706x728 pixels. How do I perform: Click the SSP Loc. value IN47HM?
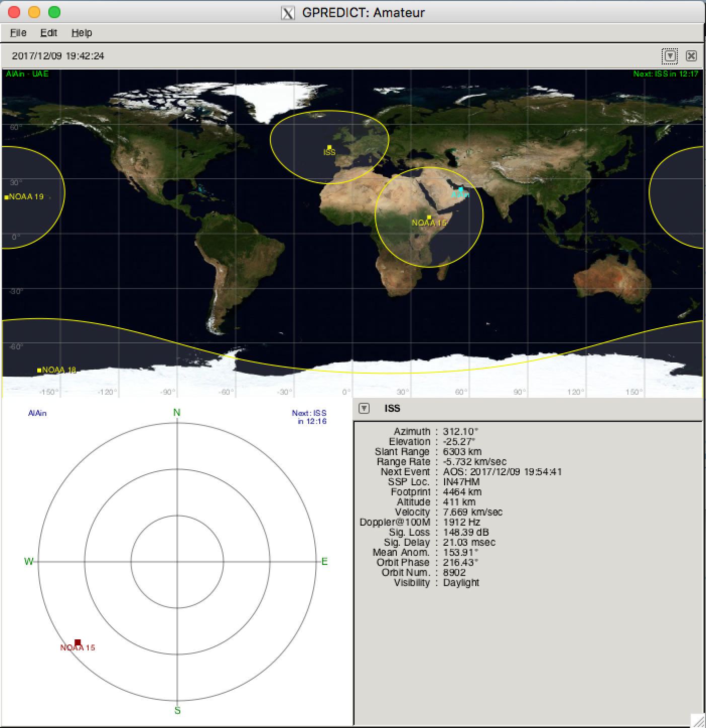pyautogui.click(x=461, y=482)
